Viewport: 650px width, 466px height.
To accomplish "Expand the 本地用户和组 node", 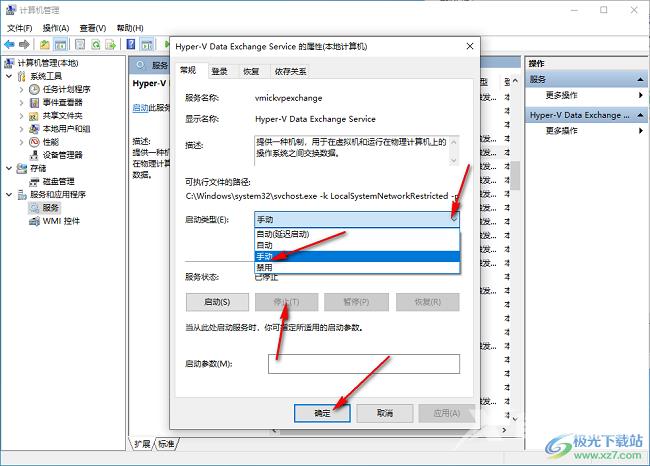I will (22, 129).
